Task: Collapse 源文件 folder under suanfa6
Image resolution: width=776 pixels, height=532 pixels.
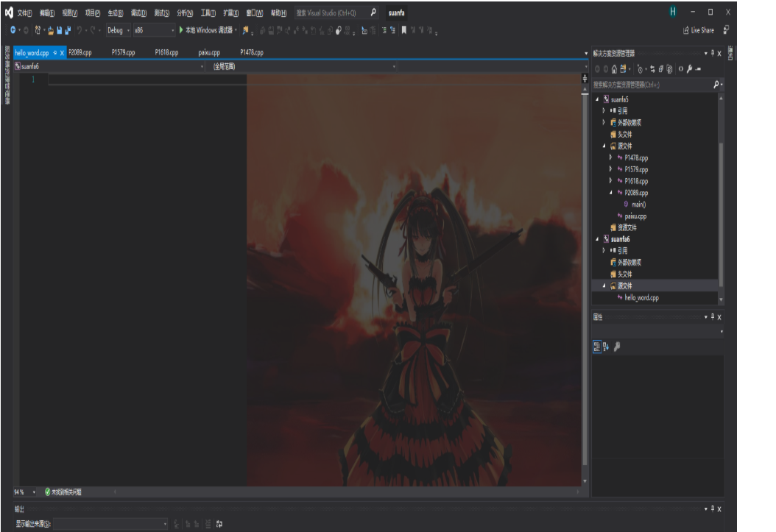Action: click(604, 285)
